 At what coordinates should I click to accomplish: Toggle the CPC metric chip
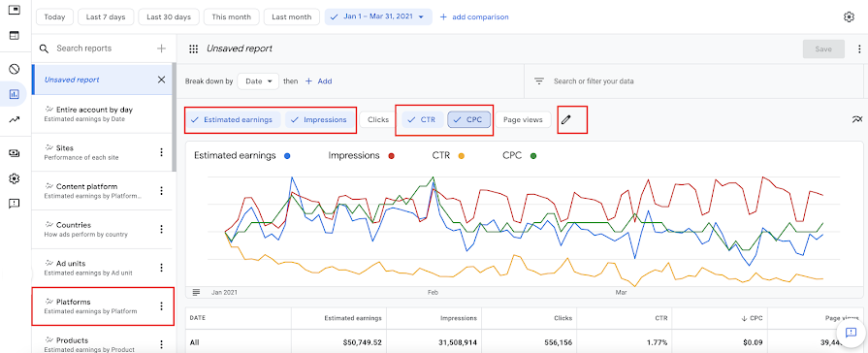pyautogui.click(x=468, y=119)
